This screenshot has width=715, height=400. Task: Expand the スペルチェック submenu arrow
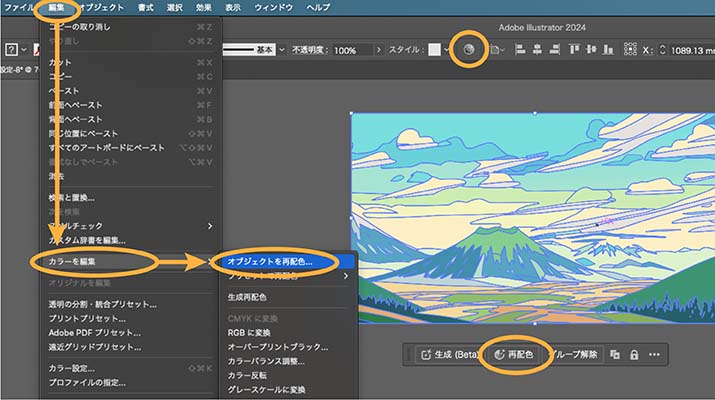pos(210,226)
